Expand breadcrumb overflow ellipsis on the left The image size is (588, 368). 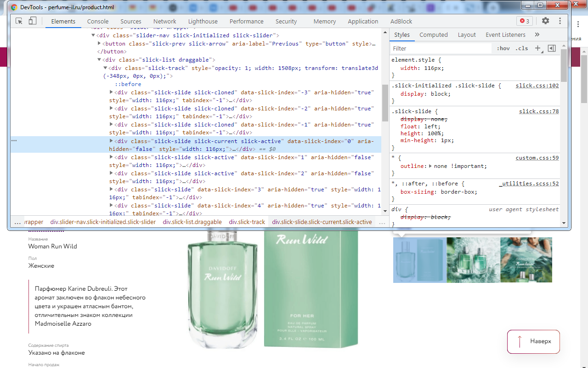17,222
